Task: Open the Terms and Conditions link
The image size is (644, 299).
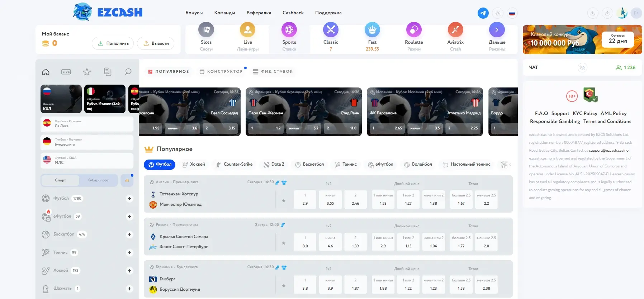Action: click(607, 122)
